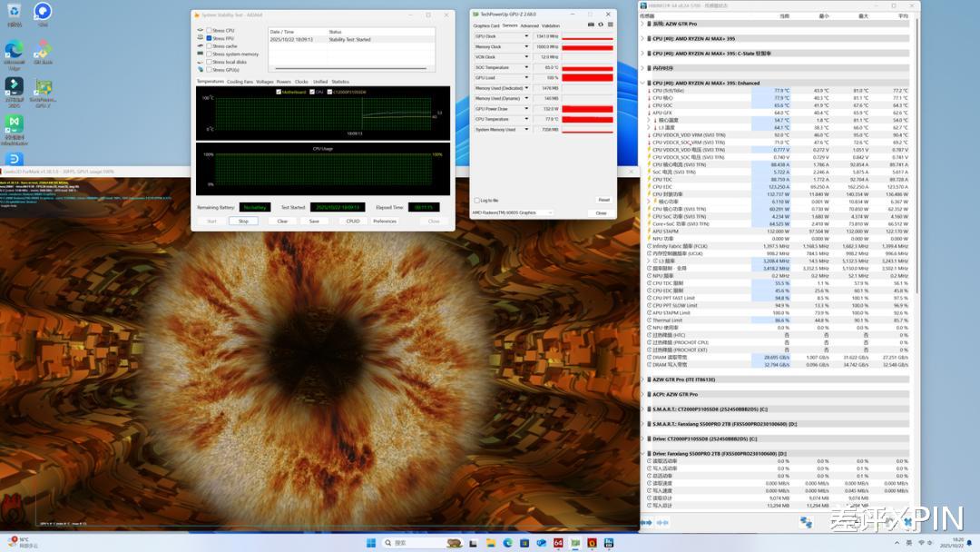Open the AMD Radeon 8060S Graphics device dropdown
The width and height of the screenshot is (980, 552).
click(x=512, y=212)
